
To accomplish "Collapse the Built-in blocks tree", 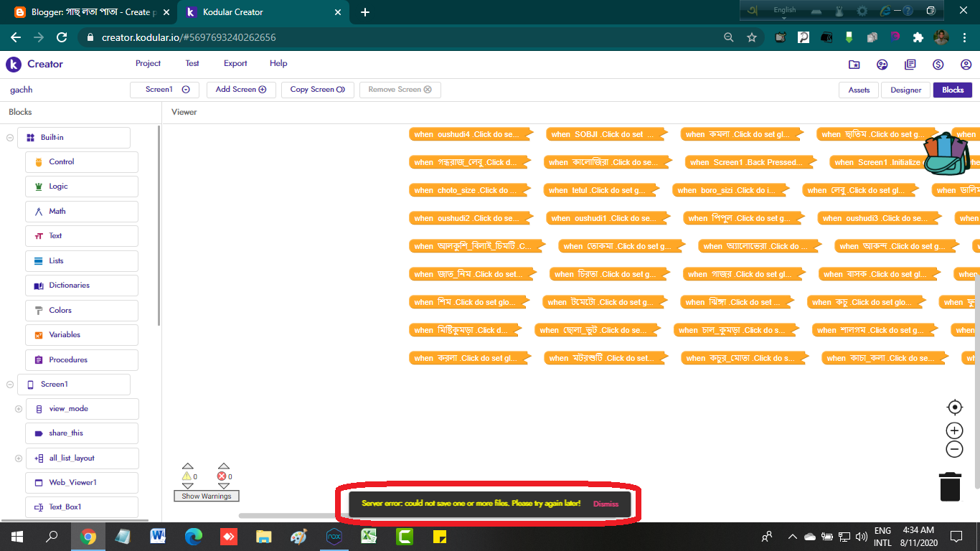I will 10,138.
